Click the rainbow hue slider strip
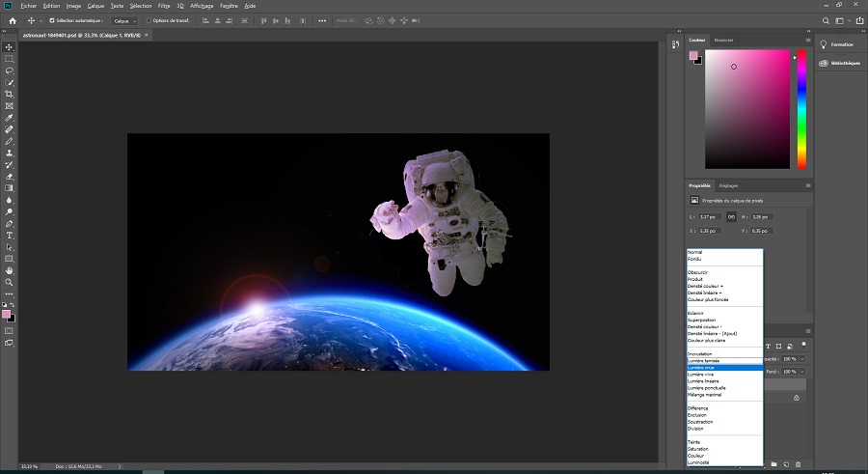Image resolution: width=868 pixels, height=474 pixels. [801, 109]
